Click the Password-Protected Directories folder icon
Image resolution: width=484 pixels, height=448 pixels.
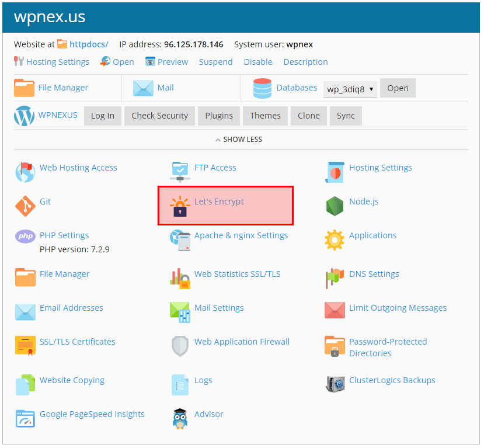(335, 346)
